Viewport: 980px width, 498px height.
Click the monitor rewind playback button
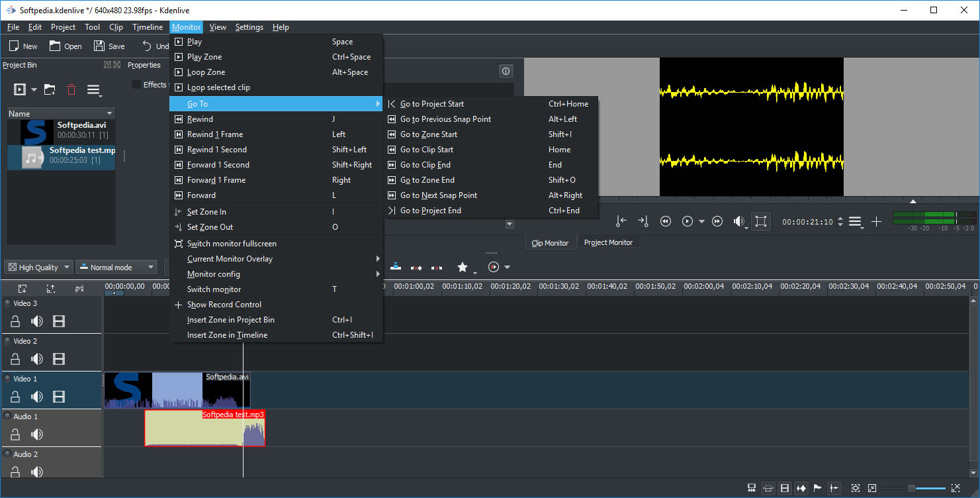pos(666,221)
